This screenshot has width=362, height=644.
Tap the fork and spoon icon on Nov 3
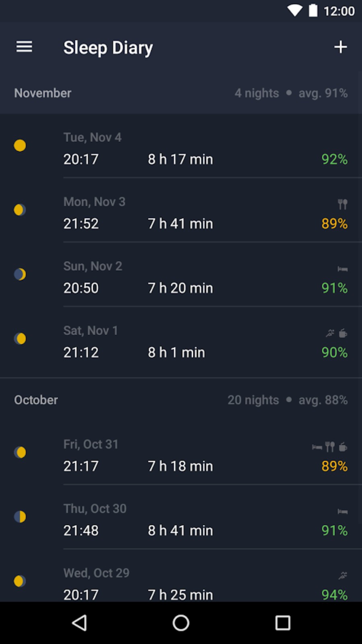342,204
